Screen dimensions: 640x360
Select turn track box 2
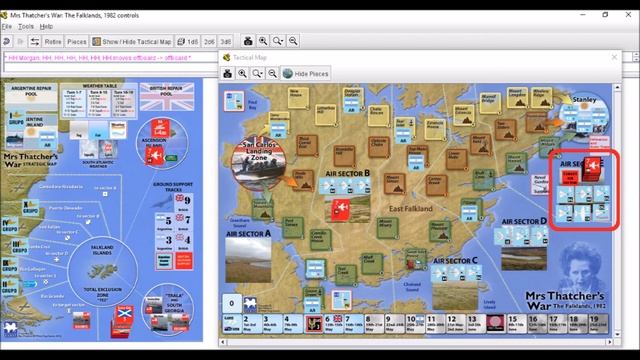(x=252, y=323)
